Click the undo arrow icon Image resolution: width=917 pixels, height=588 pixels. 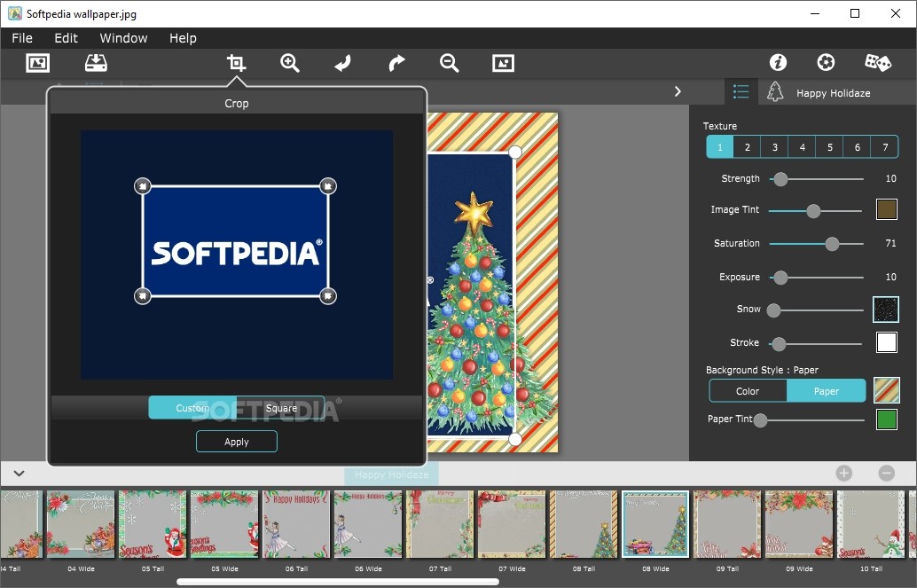(x=342, y=63)
